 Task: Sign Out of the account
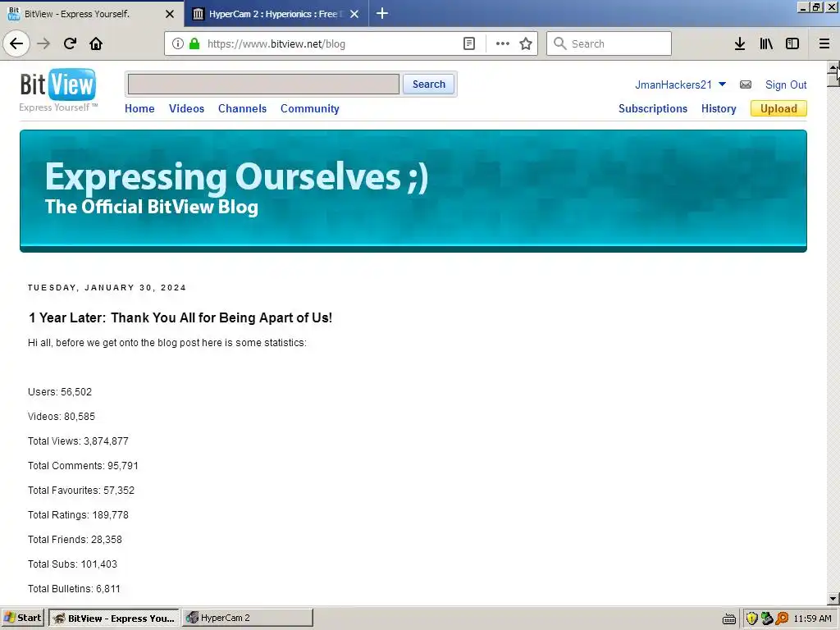coord(786,84)
